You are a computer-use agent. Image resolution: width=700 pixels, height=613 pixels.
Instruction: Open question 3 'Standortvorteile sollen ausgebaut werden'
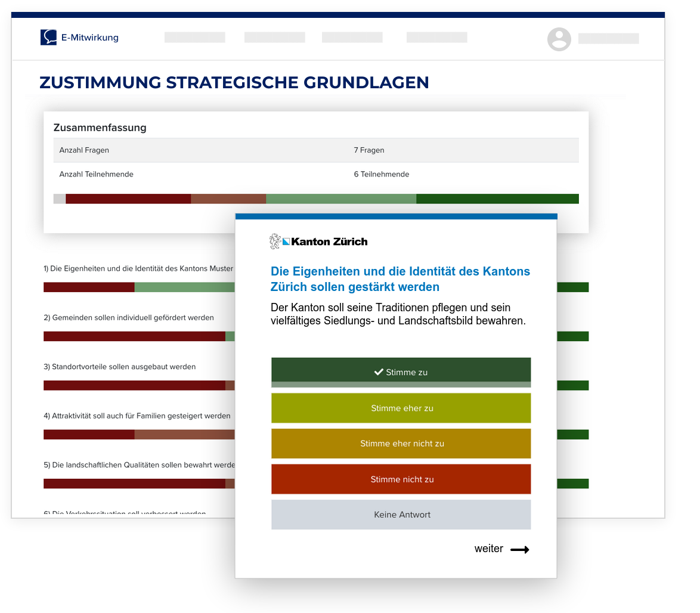[x=120, y=367]
